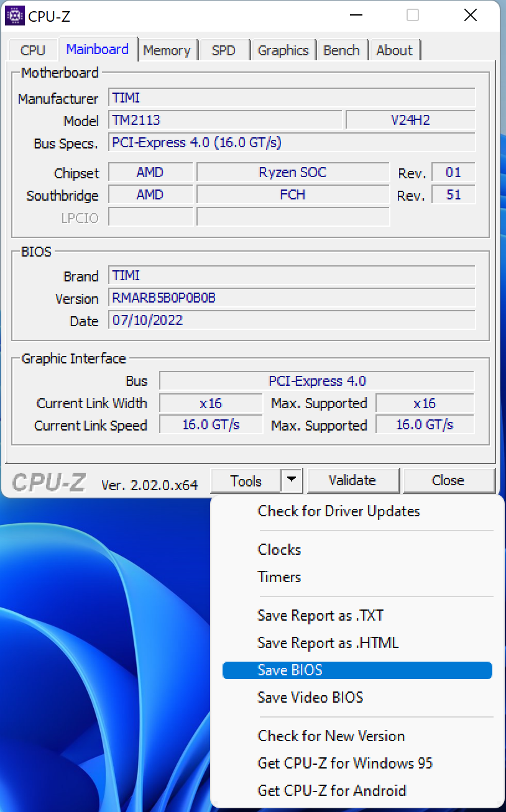Click the Close button at bottom
This screenshot has height=812, width=506.
(x=448, y=481)
